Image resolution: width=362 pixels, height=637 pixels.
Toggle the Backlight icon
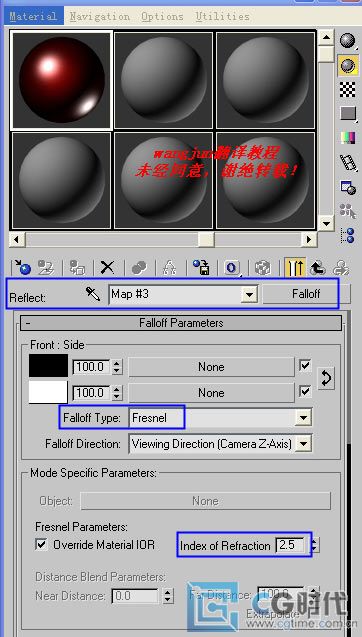click(348, 65)
